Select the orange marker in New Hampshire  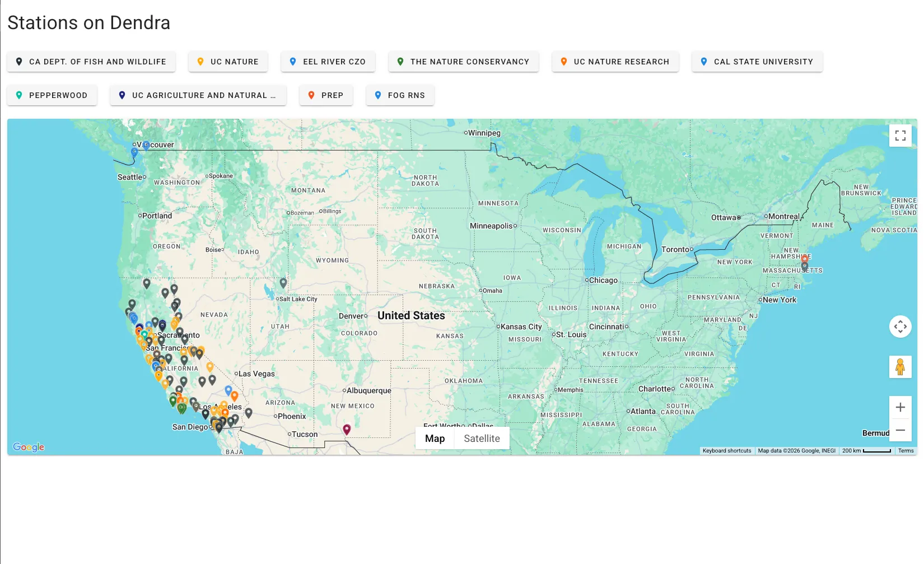pyautogui.click(x=805, y=259)
